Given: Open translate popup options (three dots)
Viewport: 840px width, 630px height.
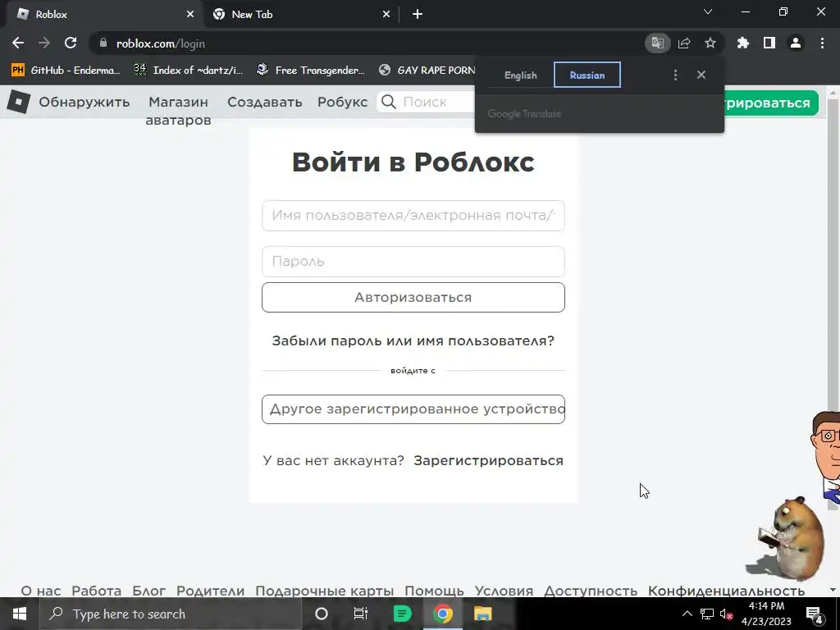Looking at the screenshot, I should [676, 75].
